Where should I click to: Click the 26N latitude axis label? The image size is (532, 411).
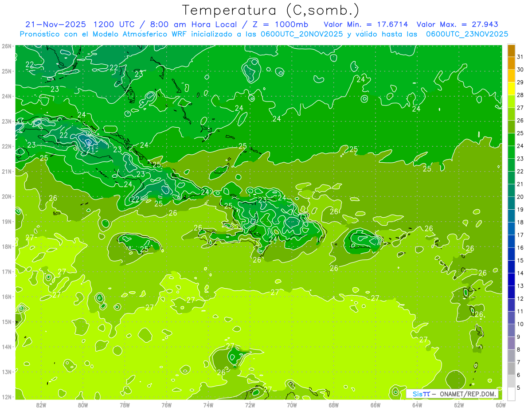(x=6, y=46)
